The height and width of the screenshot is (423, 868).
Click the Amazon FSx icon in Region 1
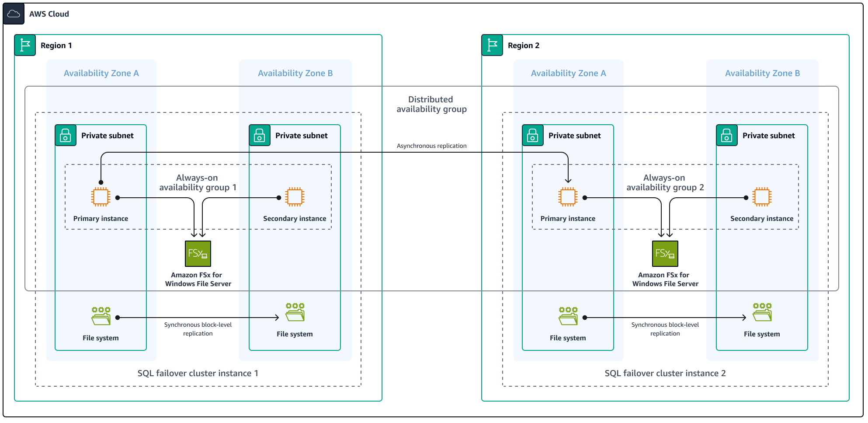pos(198,253)
